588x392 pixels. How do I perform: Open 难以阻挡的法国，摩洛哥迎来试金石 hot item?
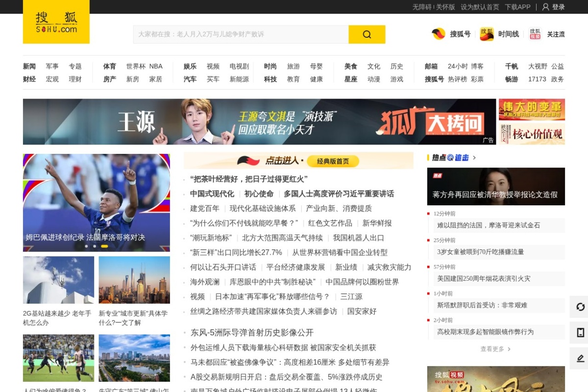click(x=489, y=225)
